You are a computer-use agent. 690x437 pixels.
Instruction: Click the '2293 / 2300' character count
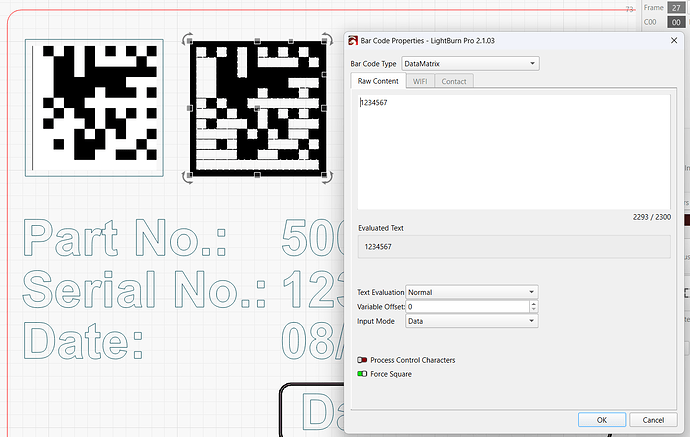pyautogui.click(x=652, y=217)
